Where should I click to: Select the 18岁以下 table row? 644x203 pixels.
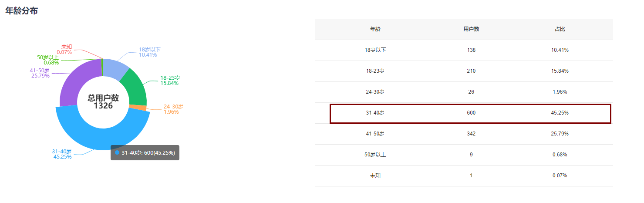tap(464, 50)
